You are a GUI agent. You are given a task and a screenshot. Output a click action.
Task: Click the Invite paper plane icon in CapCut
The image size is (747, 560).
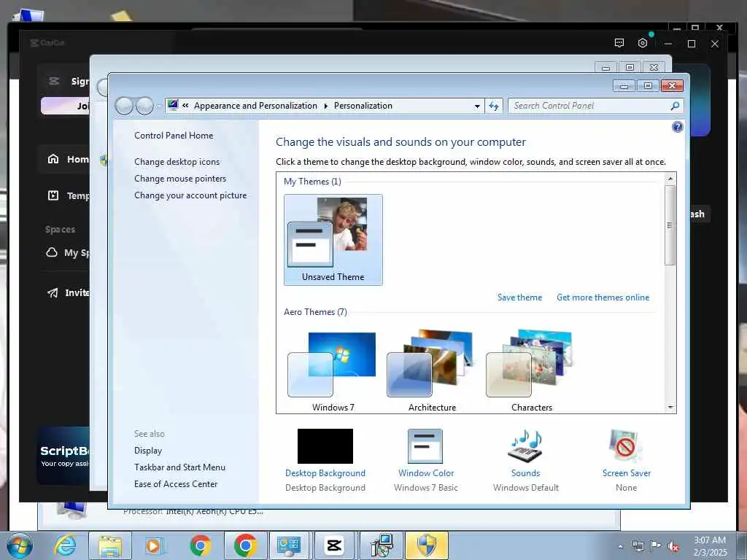(x=53, y=292)
